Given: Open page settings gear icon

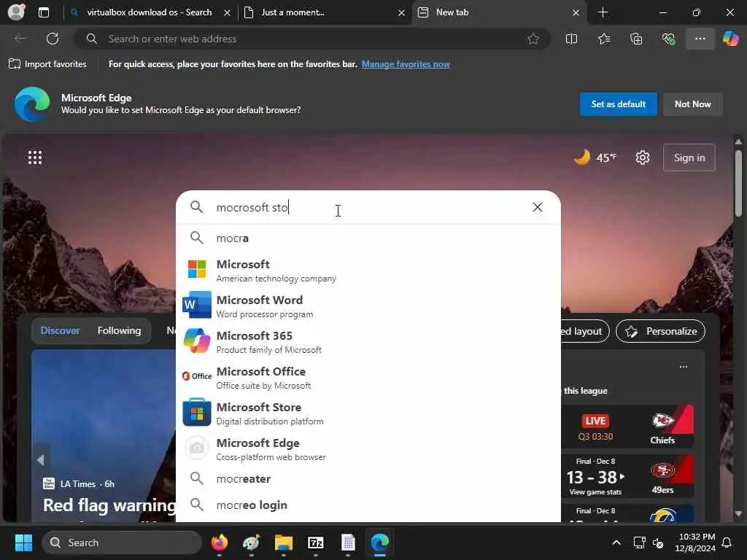Looking at the screenshot, I should tap(643, 157).
